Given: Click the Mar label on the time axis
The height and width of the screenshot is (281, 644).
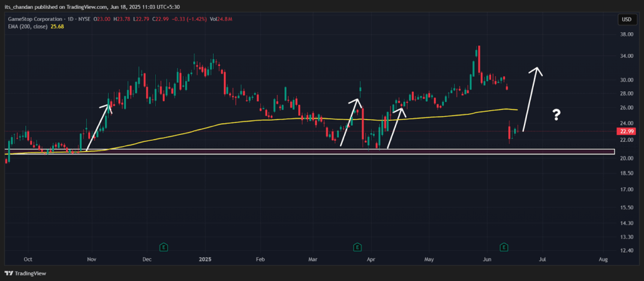Looking at the screenshot, I should click(x=314, y=260).
